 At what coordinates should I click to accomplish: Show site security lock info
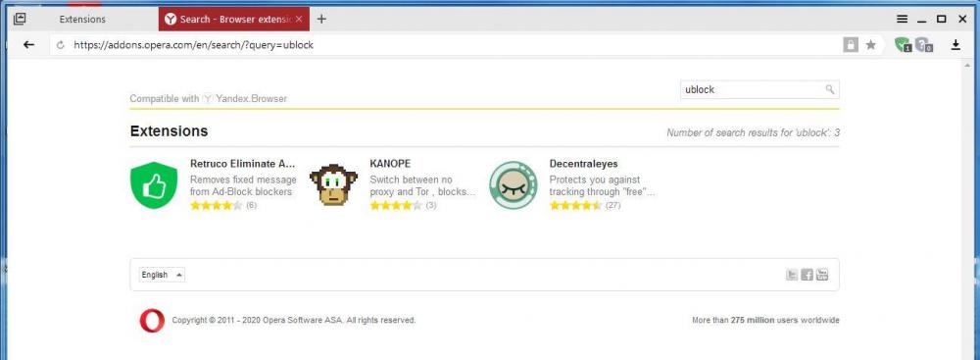pos(850,45)
